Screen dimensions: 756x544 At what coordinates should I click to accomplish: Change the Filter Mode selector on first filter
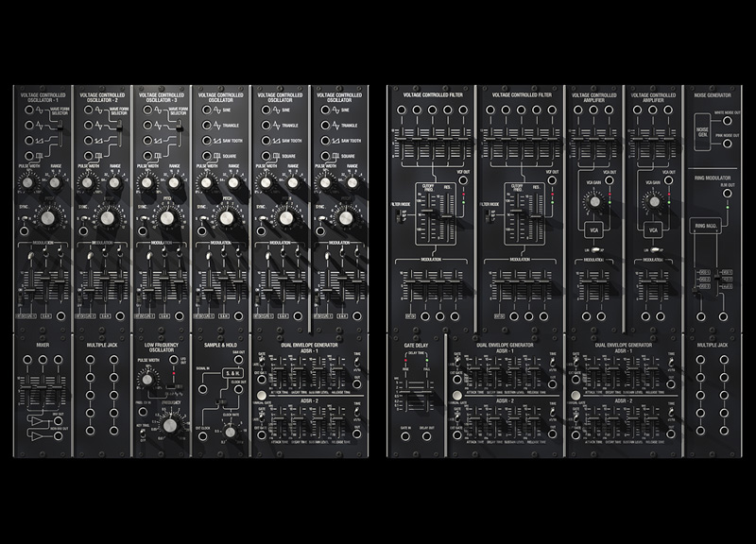(397, 215)
